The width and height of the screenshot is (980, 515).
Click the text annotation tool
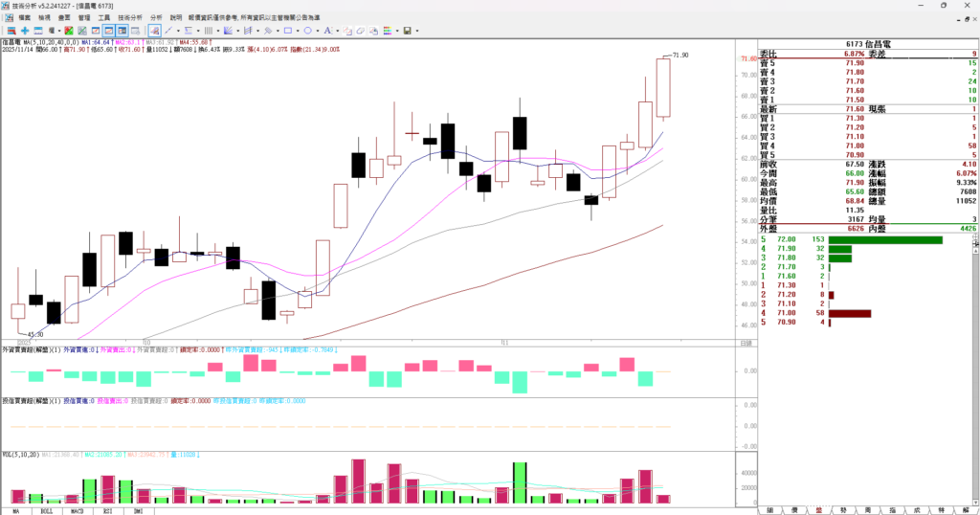329,31
